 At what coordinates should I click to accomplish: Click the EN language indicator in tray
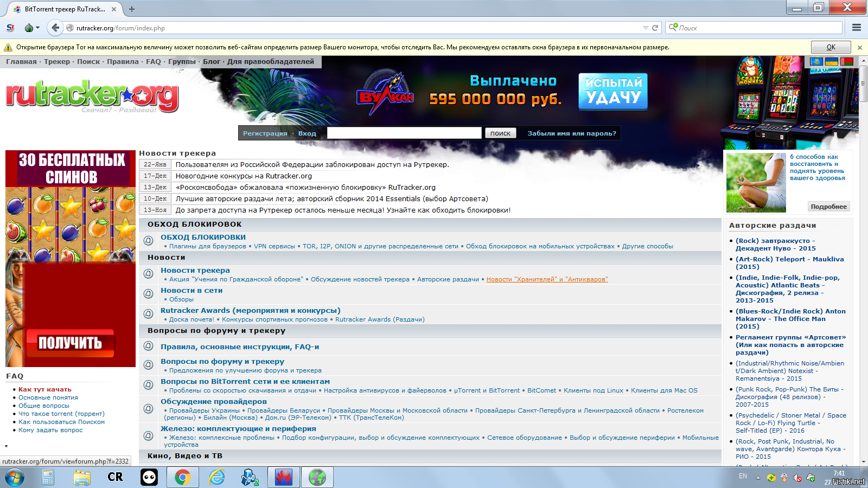click(x=743, y=476)
